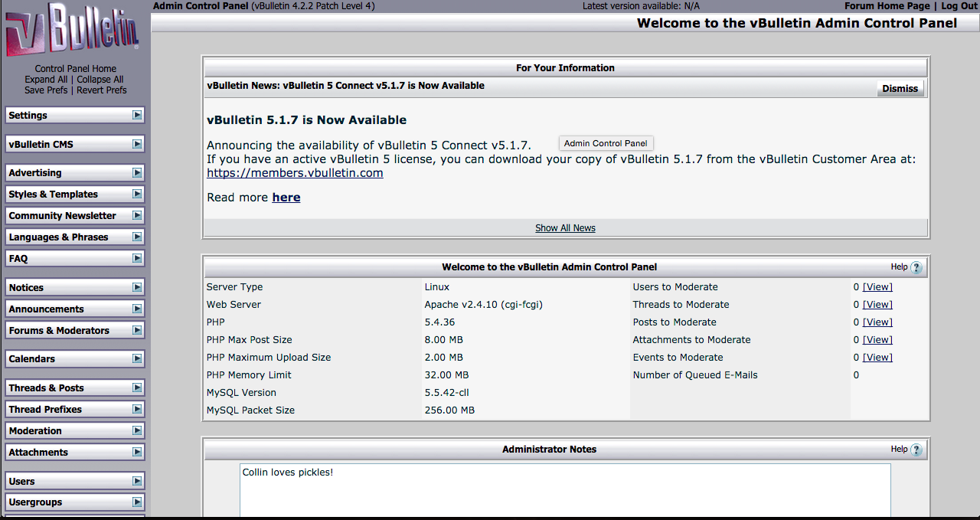Open Forums & Moderators menu label

59,331
